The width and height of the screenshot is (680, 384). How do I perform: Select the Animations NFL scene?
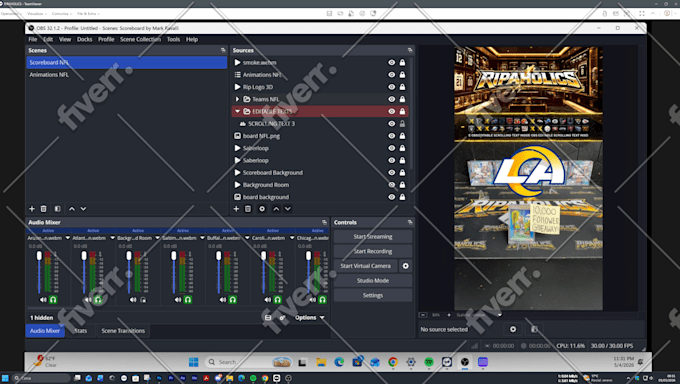click(126, 75)
